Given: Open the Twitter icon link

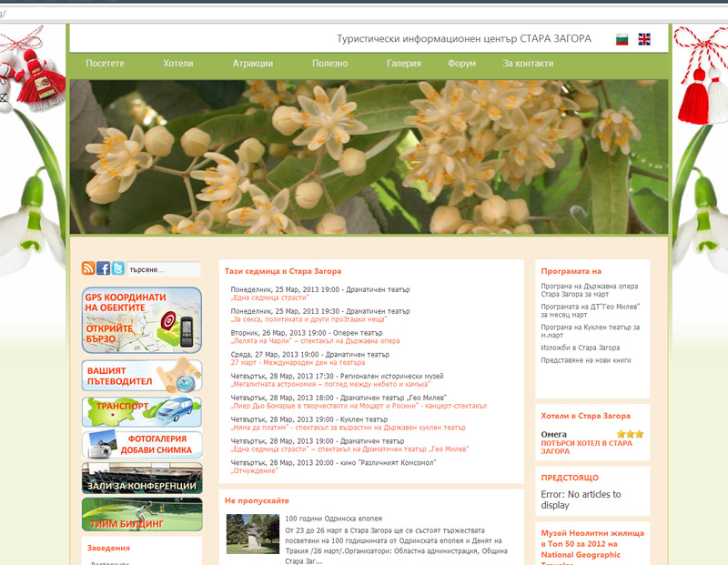Looking at the screenshot, I should coord(117,268).
